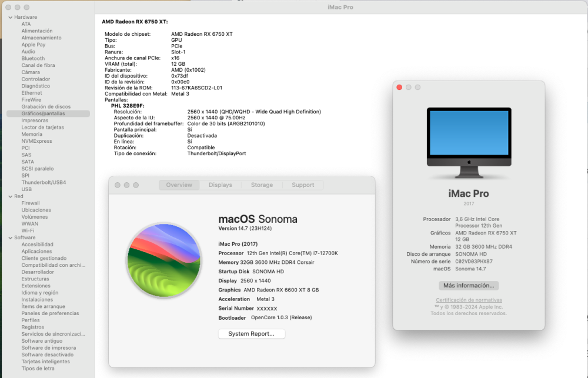Select WWAN under Red
Viewport: 588px width, 378px height.
[x=29, y=224]
